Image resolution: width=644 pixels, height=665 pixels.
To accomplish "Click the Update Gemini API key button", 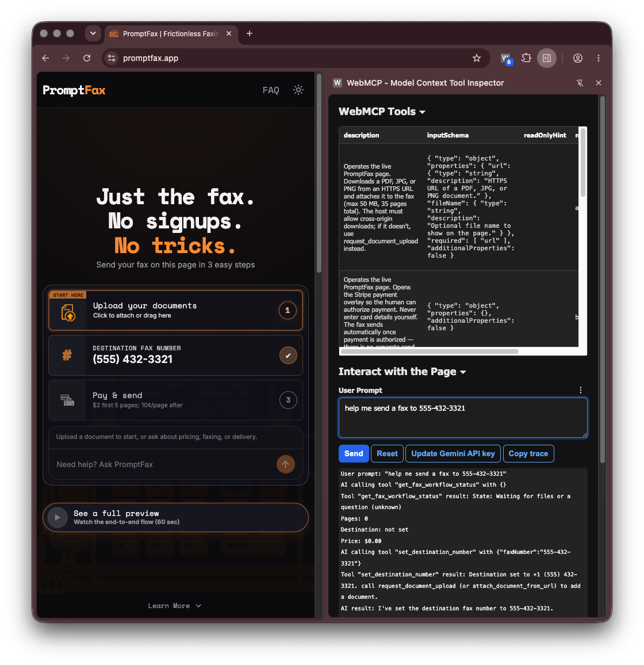I will coord(453,453).
